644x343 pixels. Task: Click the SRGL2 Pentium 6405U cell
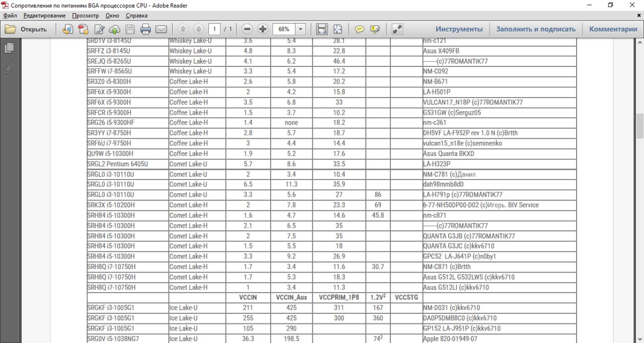click(x=128, y=164)
